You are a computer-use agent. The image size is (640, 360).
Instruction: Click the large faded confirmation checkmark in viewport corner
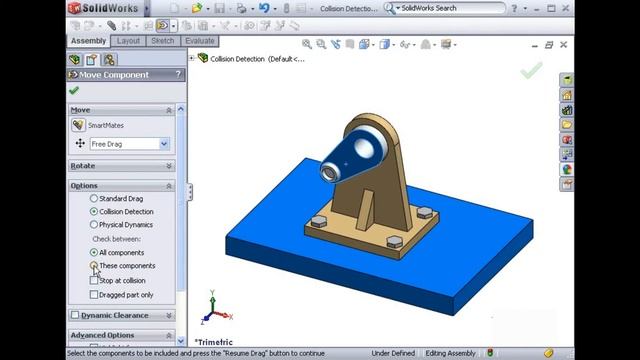click(531, 70)
